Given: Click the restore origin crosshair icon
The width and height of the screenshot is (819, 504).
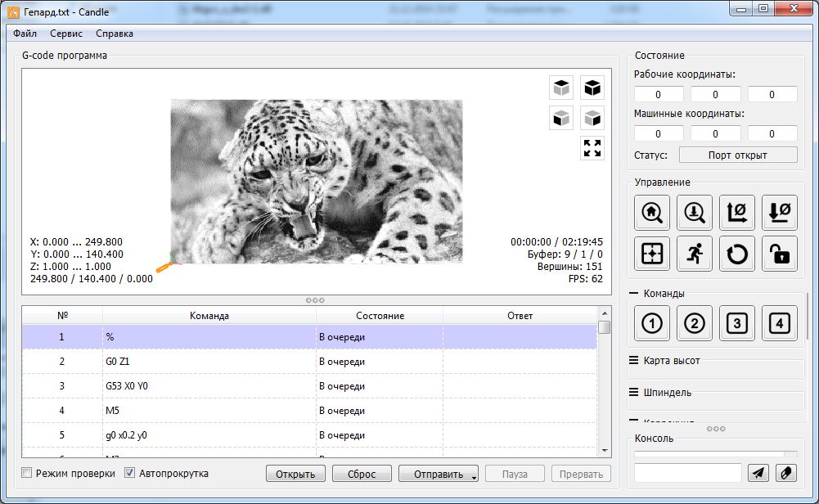Looking at the screenshot, I should (652, 254).
